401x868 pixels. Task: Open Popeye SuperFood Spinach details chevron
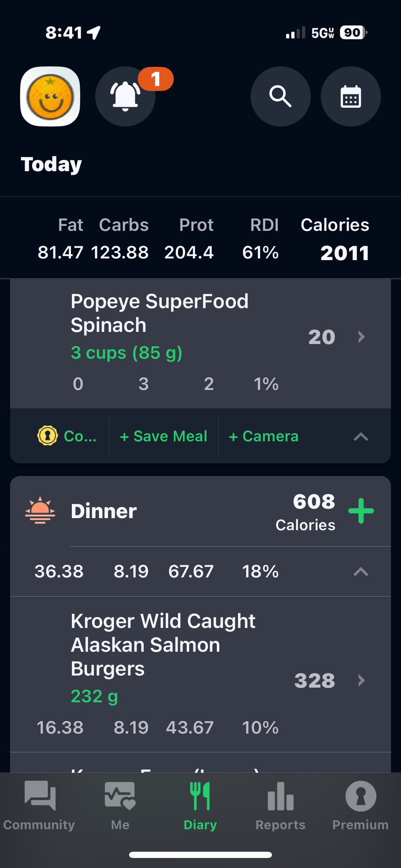[x=361, y=337]
